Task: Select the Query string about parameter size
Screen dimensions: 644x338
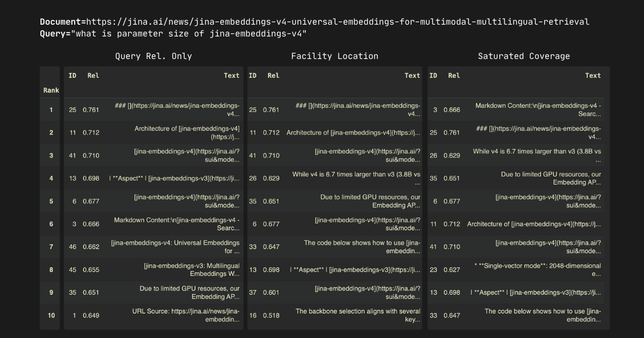Action: click(x=189, y=34)
